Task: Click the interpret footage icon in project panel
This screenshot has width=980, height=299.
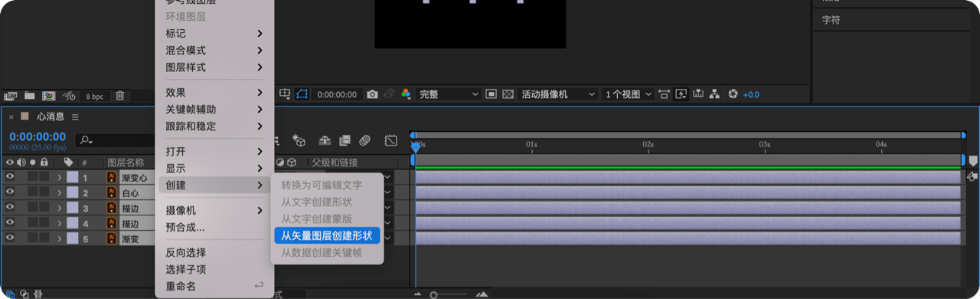Action: pos(10,96)
